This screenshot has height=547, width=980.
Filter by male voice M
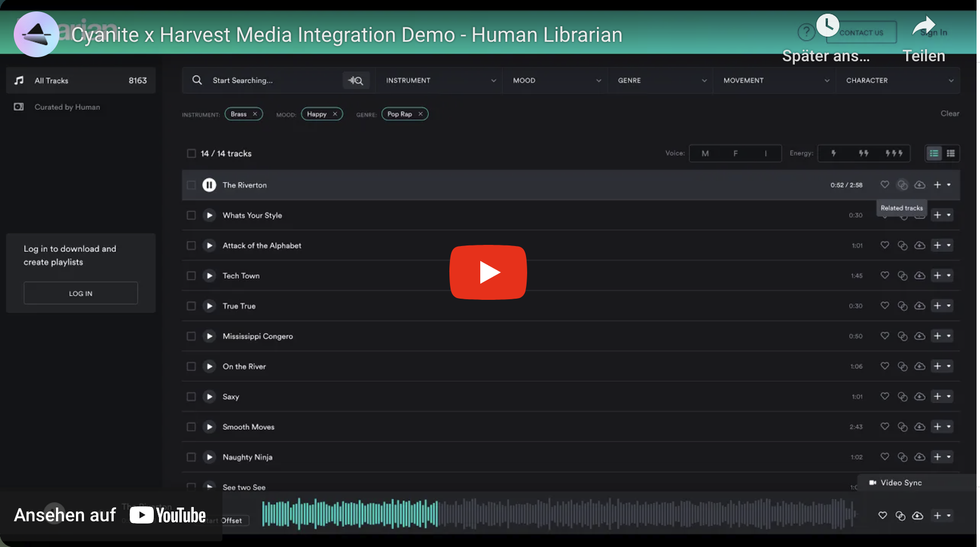pos(705,153)
